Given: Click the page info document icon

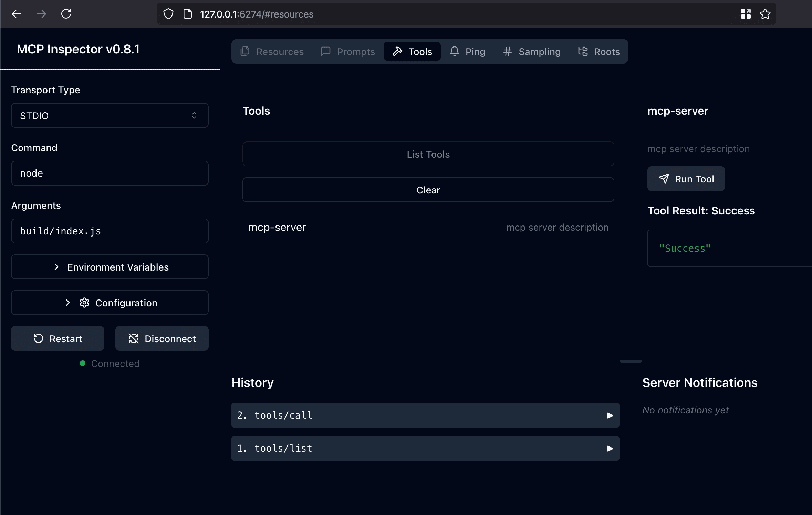Looking at the screenshot, I should pyautogui.click(x=188, y=14).
